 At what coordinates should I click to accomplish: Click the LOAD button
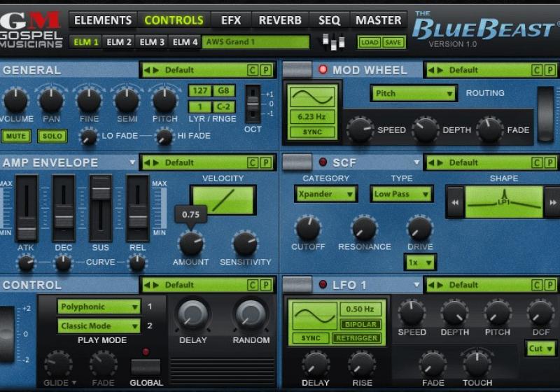click(x=370, y=43)
